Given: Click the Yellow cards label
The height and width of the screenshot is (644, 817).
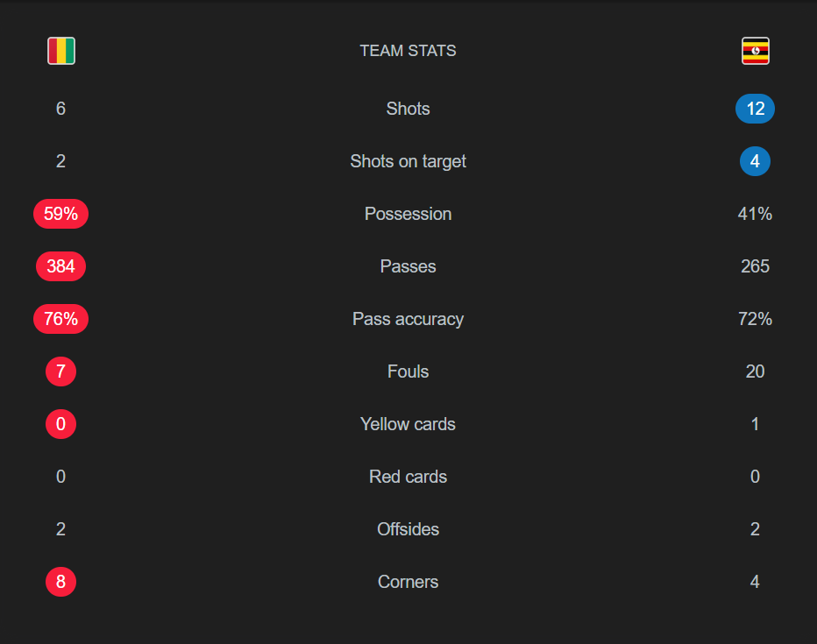Looking at the screenshot, I should (x=408, y=424).
